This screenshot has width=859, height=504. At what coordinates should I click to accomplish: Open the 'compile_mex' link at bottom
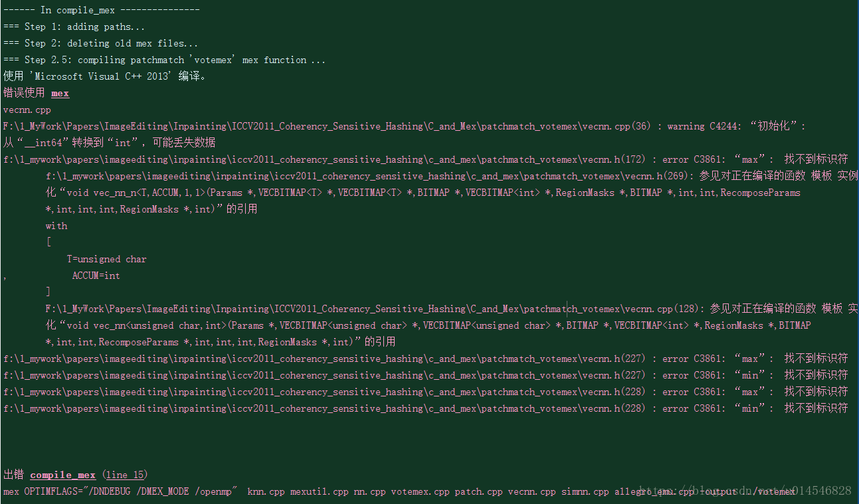(x=63, y=475)
